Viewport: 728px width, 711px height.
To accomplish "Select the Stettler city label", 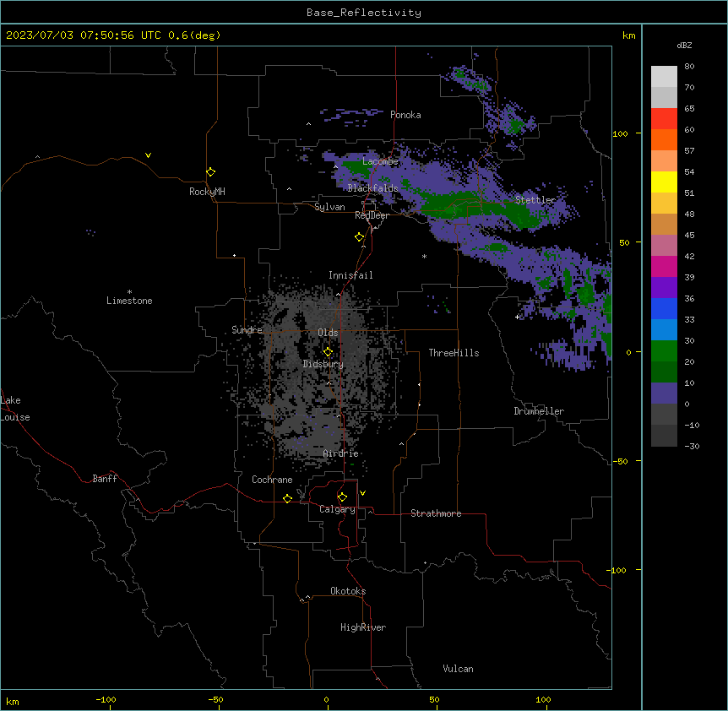I will (535, 200).
